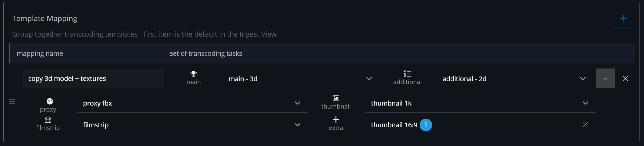Open the main - 3d dropdown

click(369, 79)
